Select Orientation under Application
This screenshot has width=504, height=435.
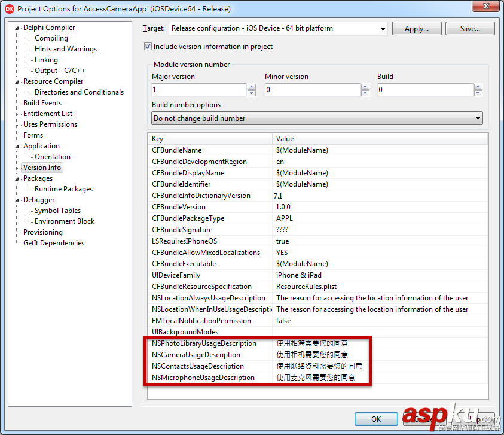click(53, 157)
